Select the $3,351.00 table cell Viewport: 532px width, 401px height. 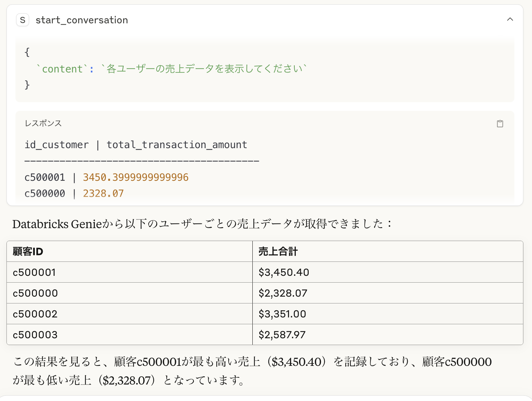tap(282, 314)
